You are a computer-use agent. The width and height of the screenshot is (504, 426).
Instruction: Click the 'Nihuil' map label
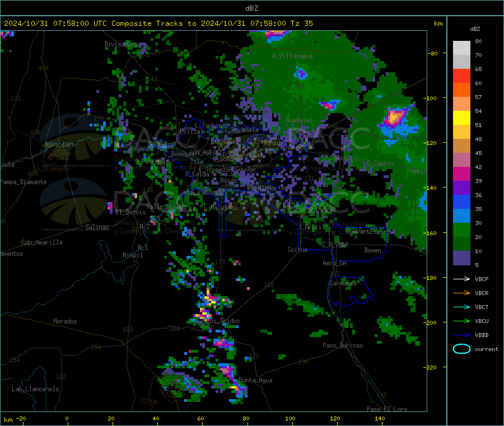pyautogui.click(x=133, y=255)
